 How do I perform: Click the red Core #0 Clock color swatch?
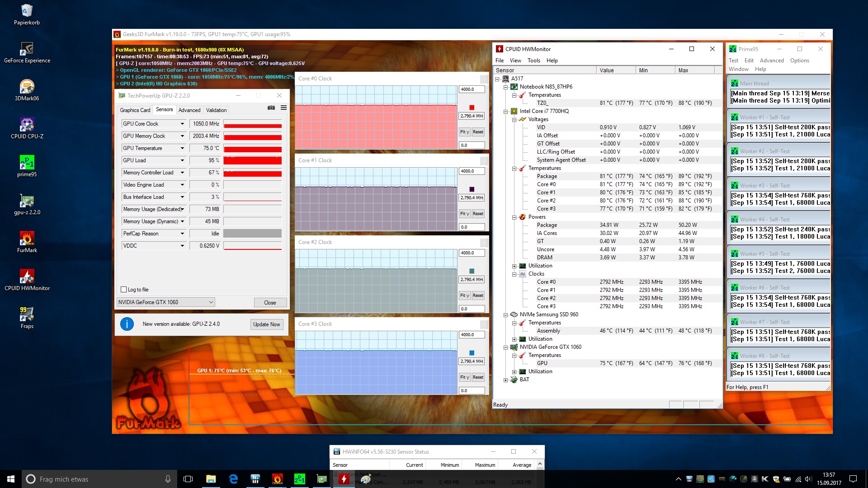pos(472,108)
